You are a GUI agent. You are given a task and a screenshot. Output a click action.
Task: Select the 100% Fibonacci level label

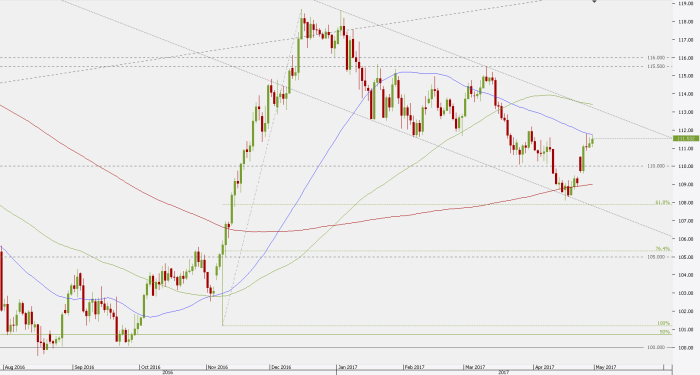pos(664,323)
